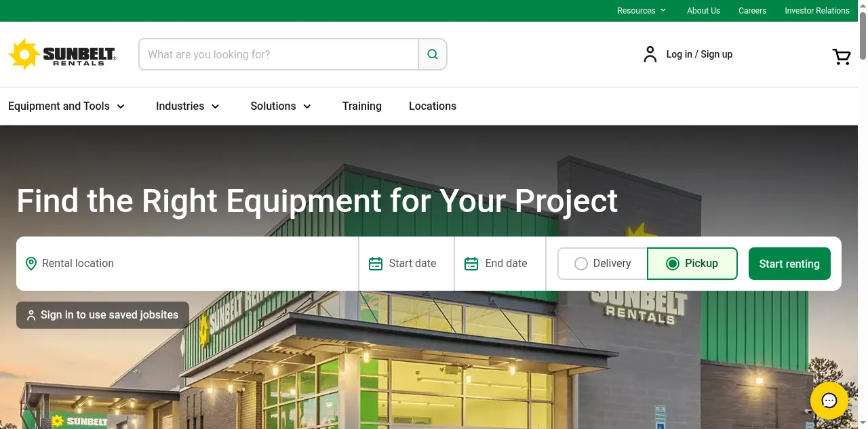The width and height of the screenshot is (868, 429).
Task: Click Log in / Sign up
Action: click(x=699, y=54)
